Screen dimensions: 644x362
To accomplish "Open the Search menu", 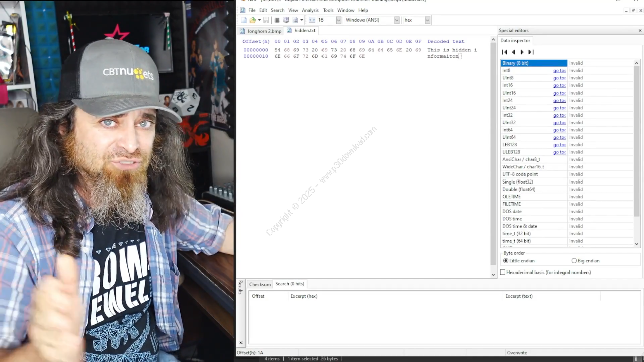I will click(277, 10).
